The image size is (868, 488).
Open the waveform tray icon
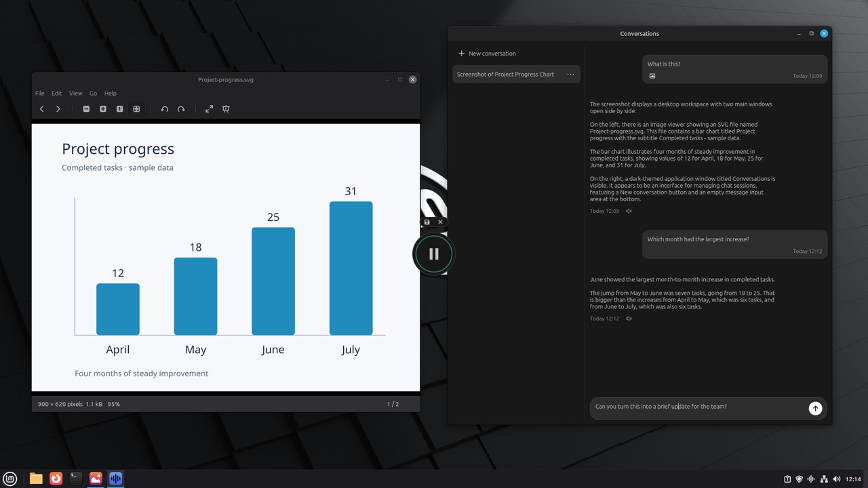[x=812, y=479]
